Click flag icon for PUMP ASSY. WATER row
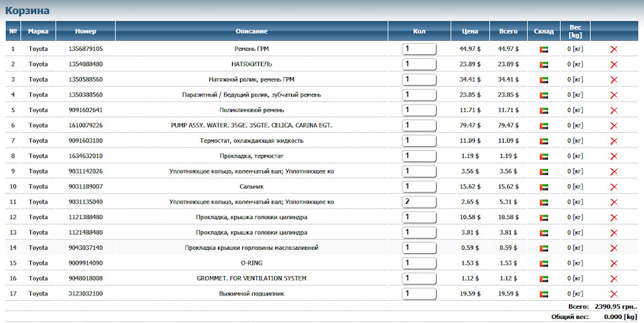 coord(544,126)
